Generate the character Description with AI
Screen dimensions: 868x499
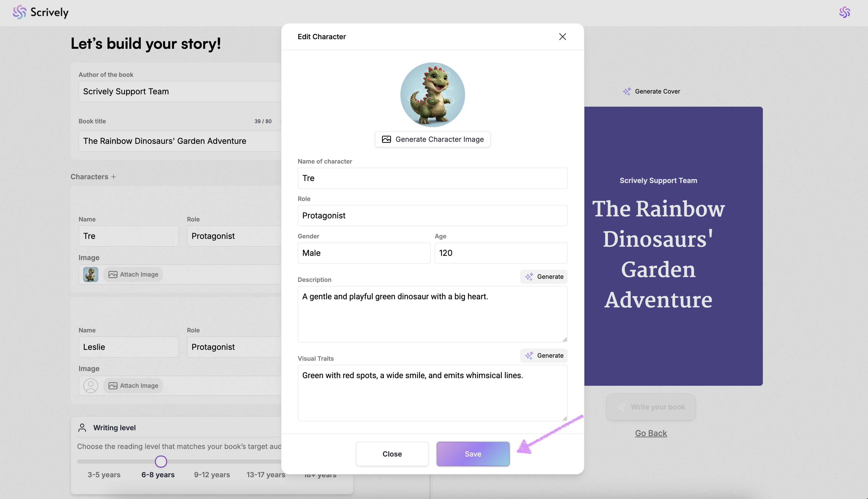(x=544, y=277)
